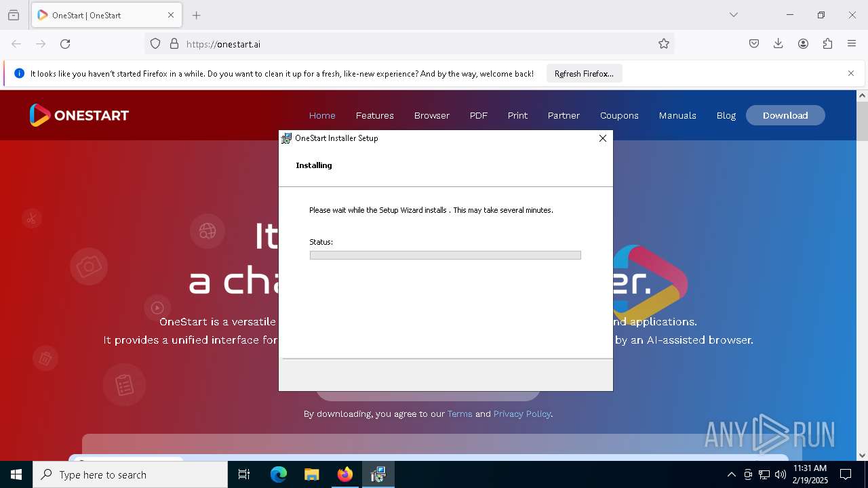Open the list all tabs dropdown

(733, 15)
